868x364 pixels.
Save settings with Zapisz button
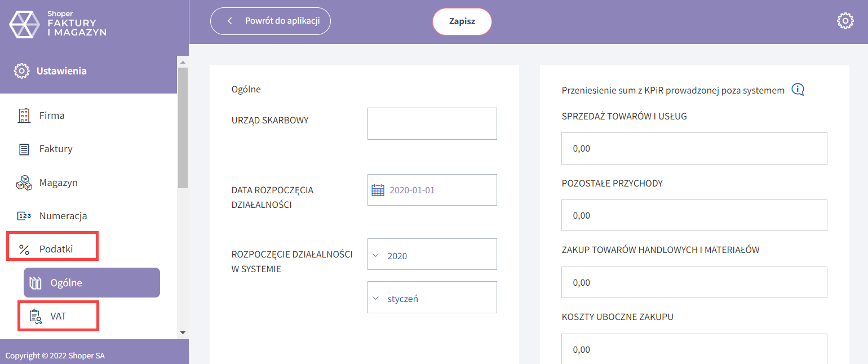462,21
